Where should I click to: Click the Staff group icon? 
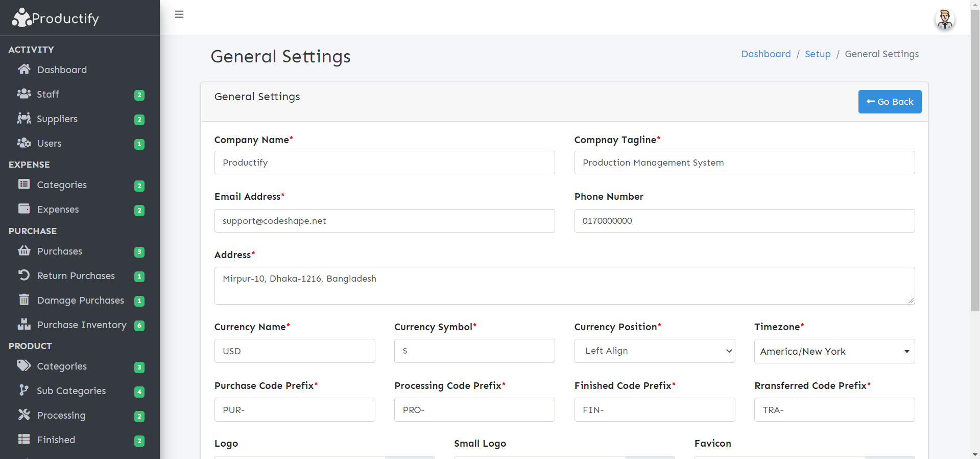click(24, 94)
